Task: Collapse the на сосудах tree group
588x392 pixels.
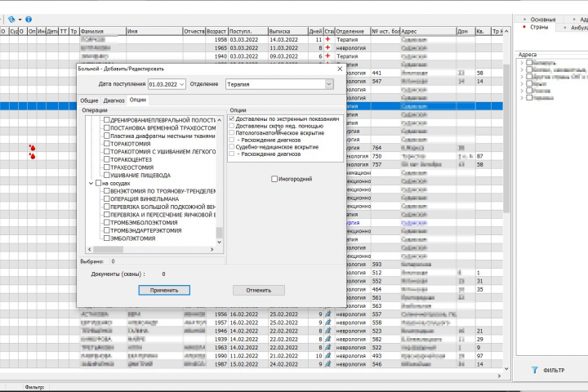Action: [x=91, y=184]
